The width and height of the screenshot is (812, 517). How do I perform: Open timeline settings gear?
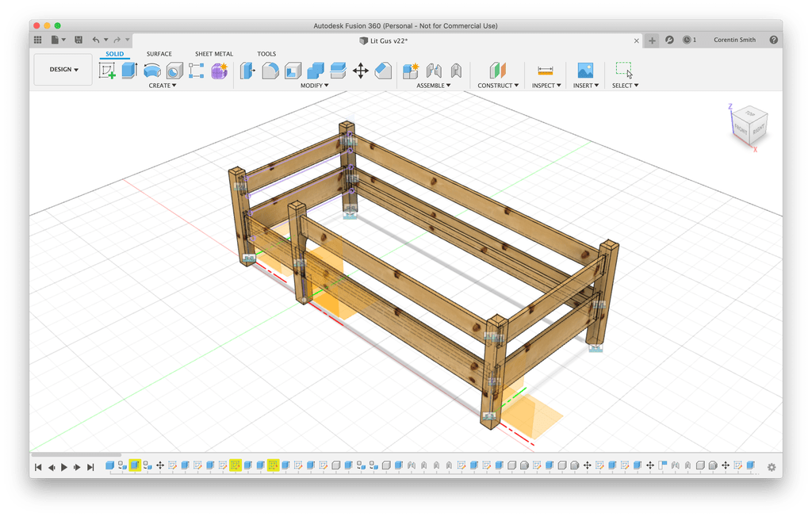(x=772, y=467)
